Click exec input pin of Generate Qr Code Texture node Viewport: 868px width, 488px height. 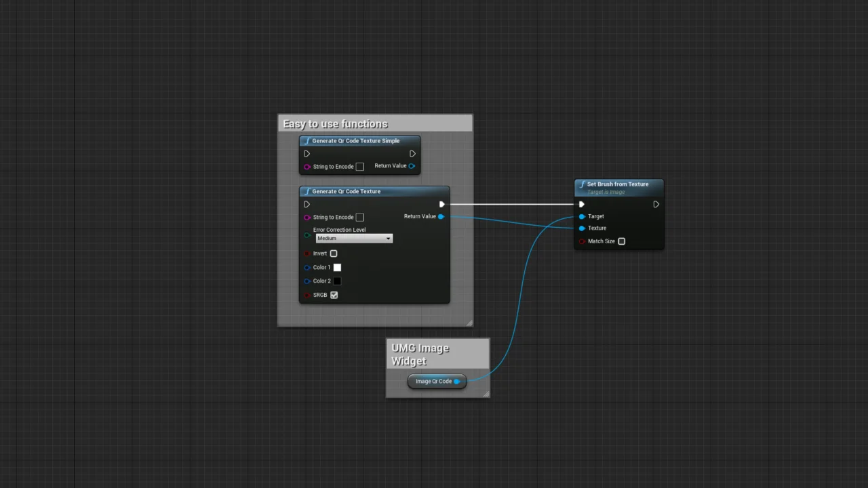(x=307, y=205)
